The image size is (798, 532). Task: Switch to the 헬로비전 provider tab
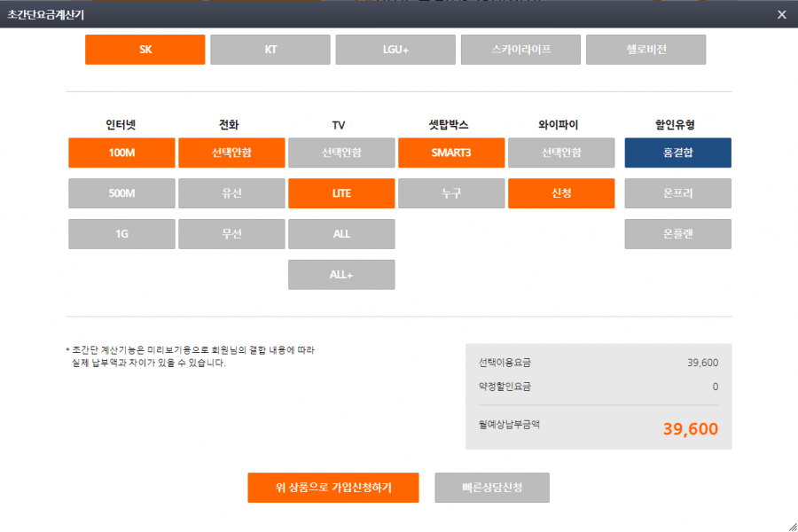[645, 50]
